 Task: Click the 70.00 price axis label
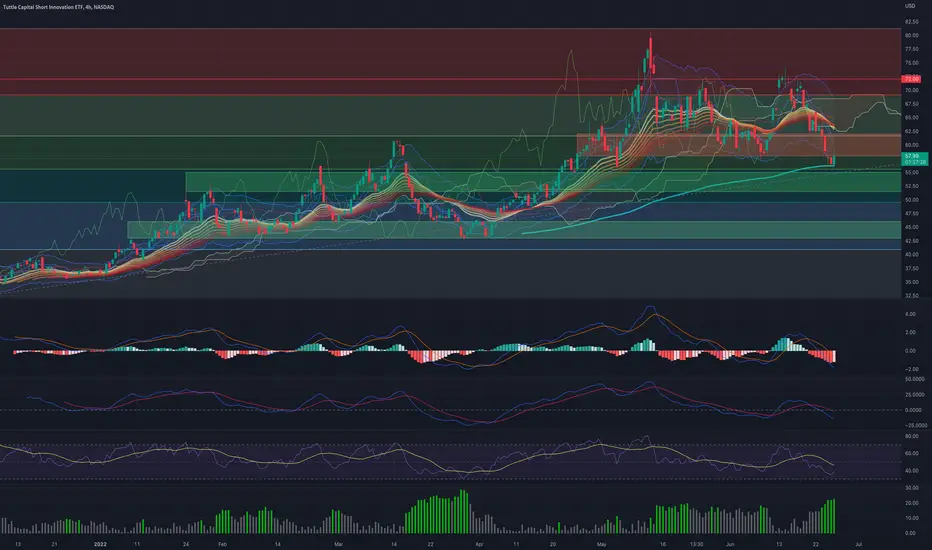[911, 90]
